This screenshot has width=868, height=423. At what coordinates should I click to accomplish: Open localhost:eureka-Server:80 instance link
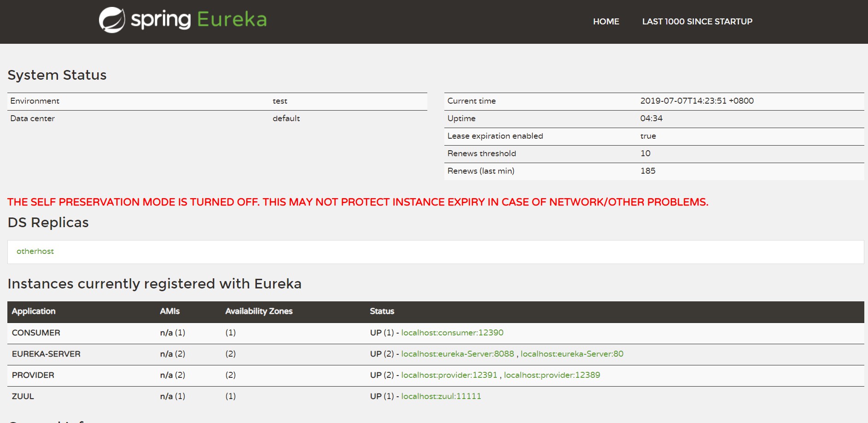click(x=572, y=354)
